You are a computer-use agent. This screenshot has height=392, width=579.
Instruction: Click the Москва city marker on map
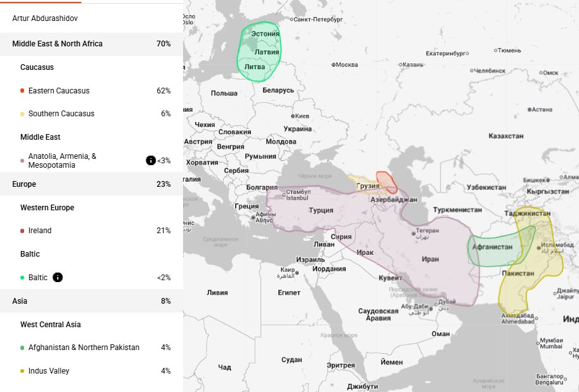point(334,65)
